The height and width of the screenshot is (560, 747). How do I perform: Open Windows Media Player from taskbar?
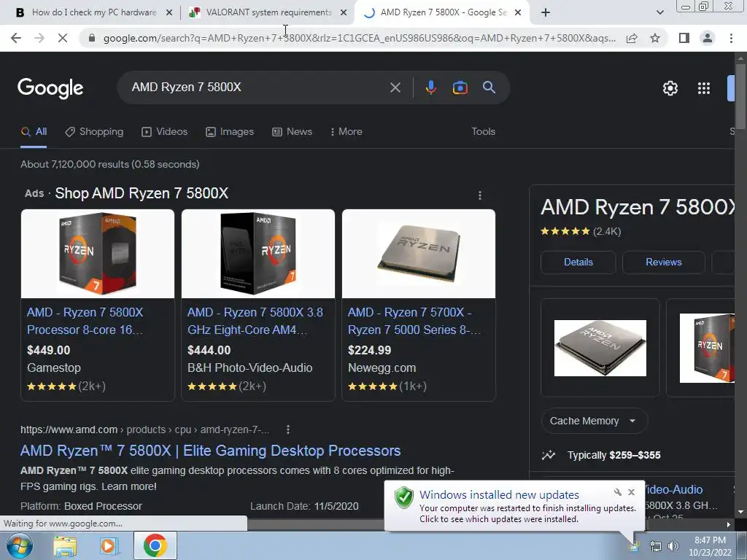pyautogui.click(x=109, y=545)
